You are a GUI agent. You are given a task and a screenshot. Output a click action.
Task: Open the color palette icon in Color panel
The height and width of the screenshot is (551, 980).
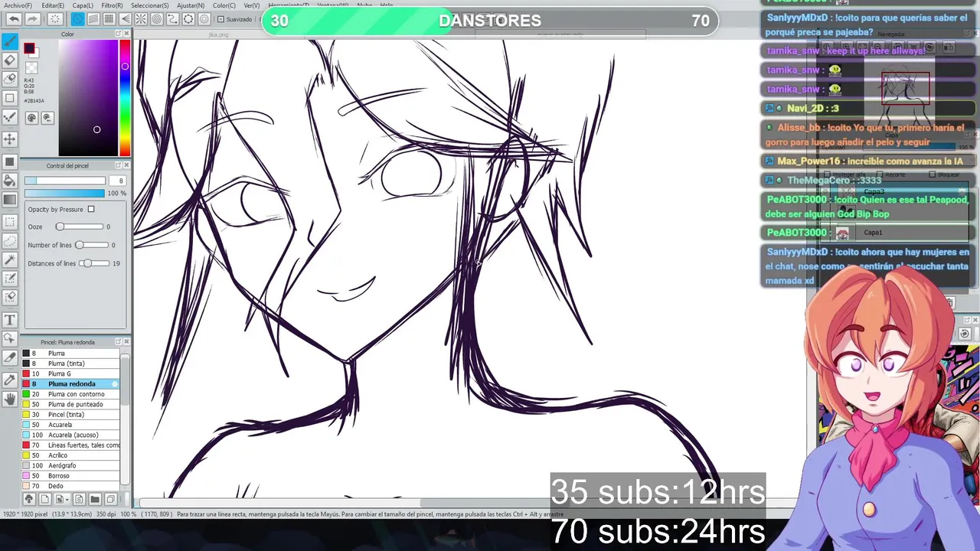point(31,118)
